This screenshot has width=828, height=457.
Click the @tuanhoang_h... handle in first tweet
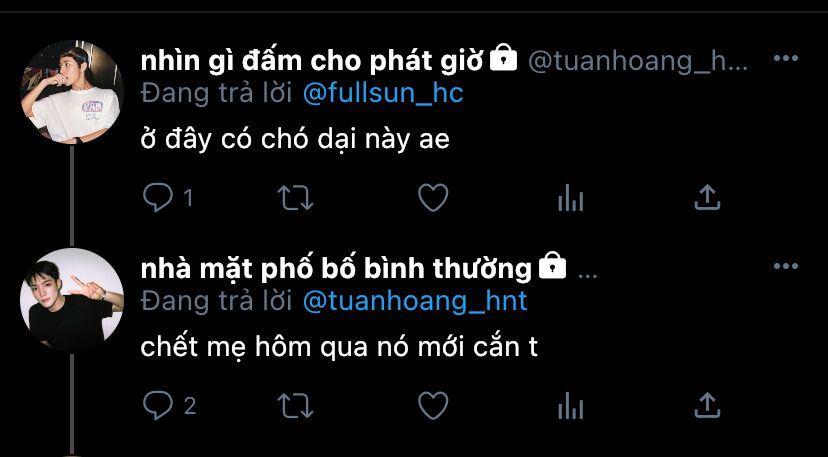tap(638, 62)
